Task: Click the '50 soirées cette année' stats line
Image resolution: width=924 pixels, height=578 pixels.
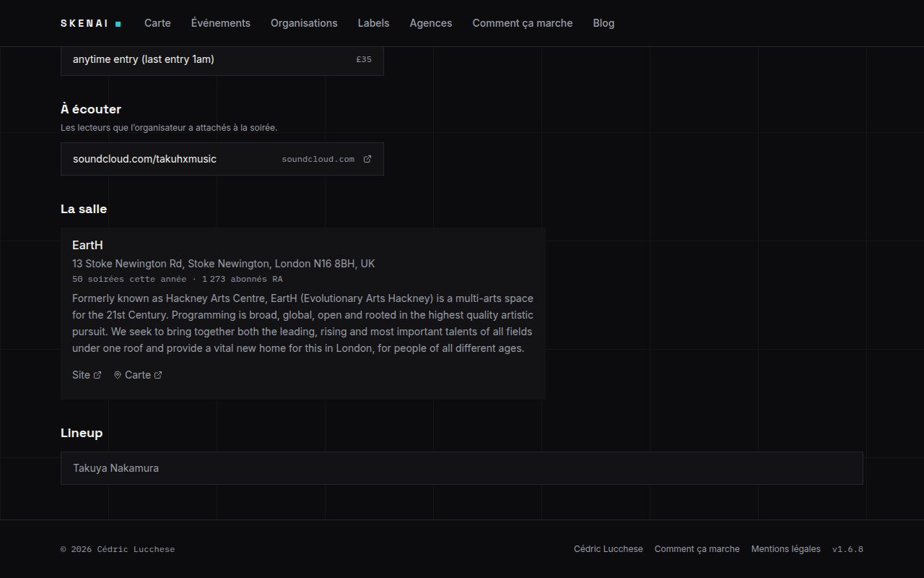Action: (x=178, y=279)
